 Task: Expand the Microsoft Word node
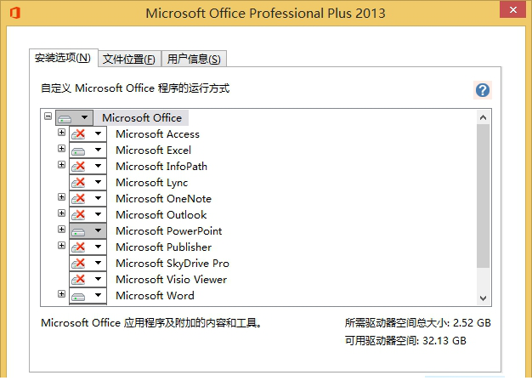61,294
